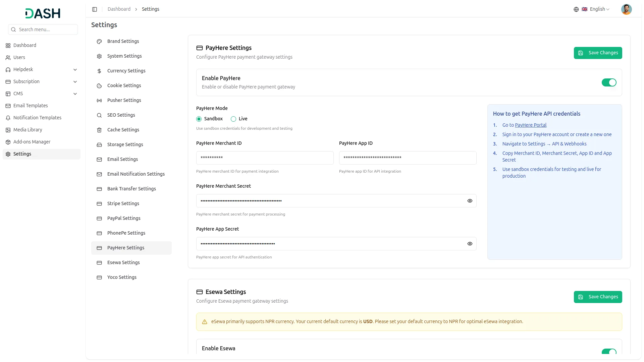Toggle the Enable Esewa switch
This screenshot has height=362, width=644.
(609, 352)
